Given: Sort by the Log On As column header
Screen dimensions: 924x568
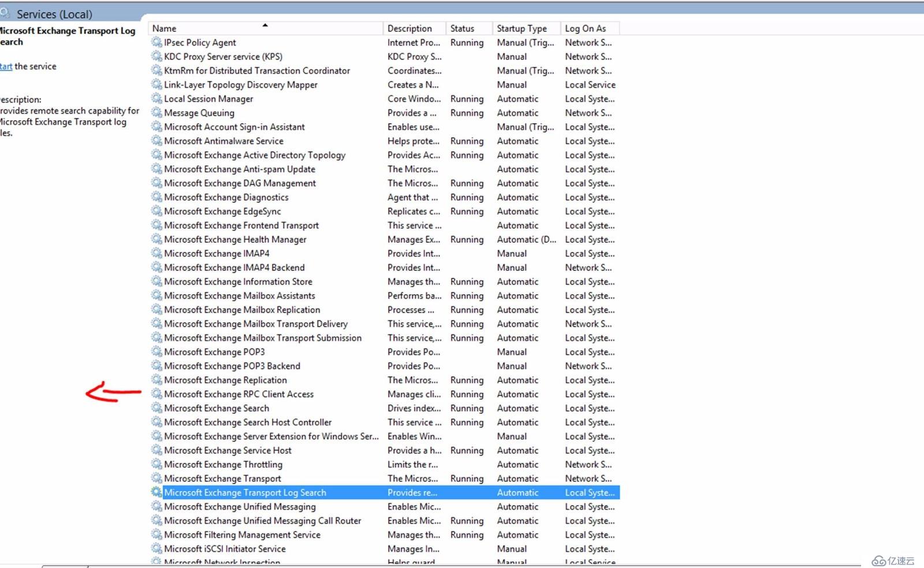Looking at the screenshot, I should click(590, 28).
